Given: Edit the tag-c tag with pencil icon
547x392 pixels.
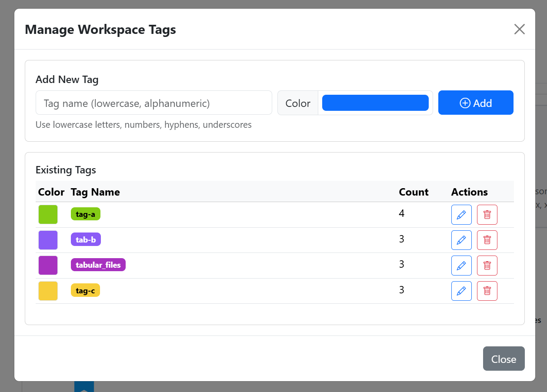Looking at the screenshot, I should coord(461,291).
